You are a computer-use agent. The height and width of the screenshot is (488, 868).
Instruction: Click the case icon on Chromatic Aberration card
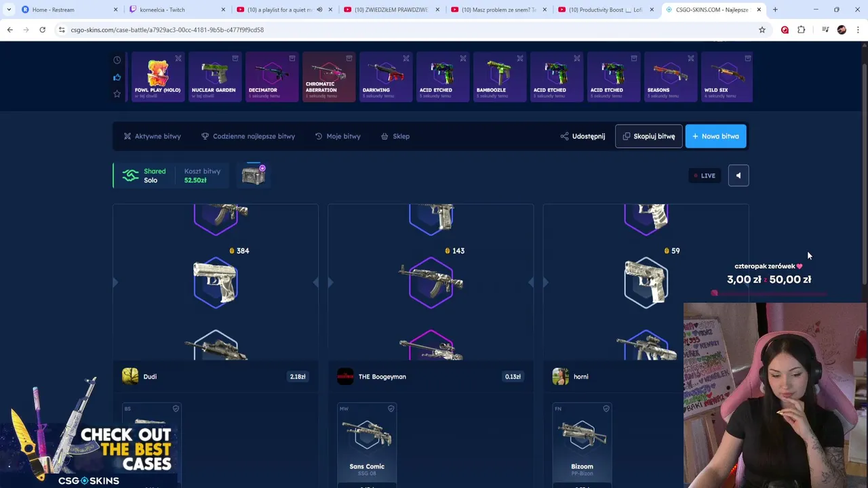tap(349, 58)
